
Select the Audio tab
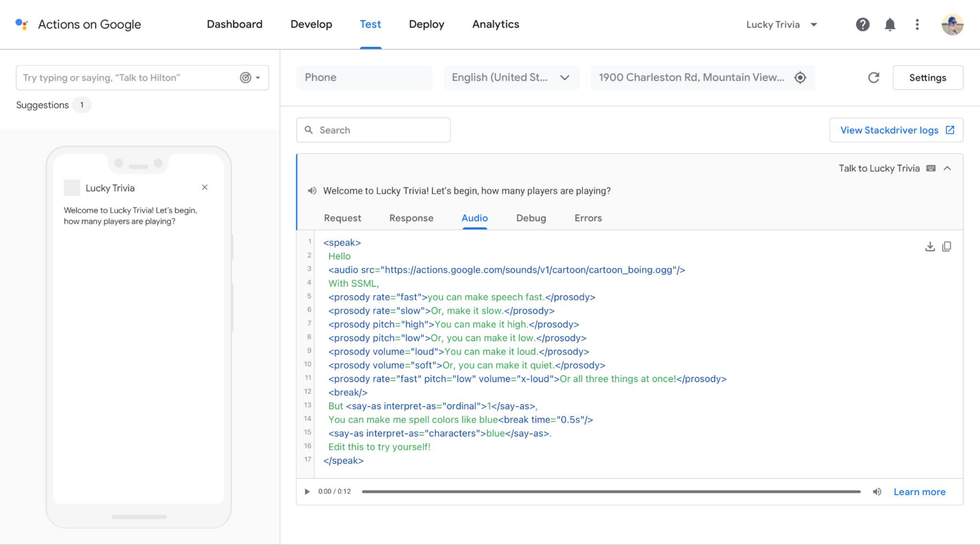[x=474, y=218]
